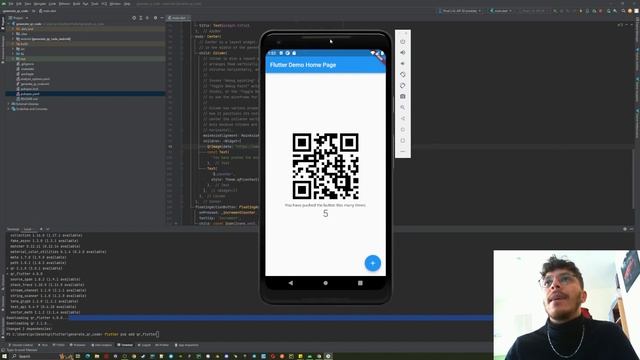
Task: Click the emulator toolbar back icon
Action: (x=403, y=118)
